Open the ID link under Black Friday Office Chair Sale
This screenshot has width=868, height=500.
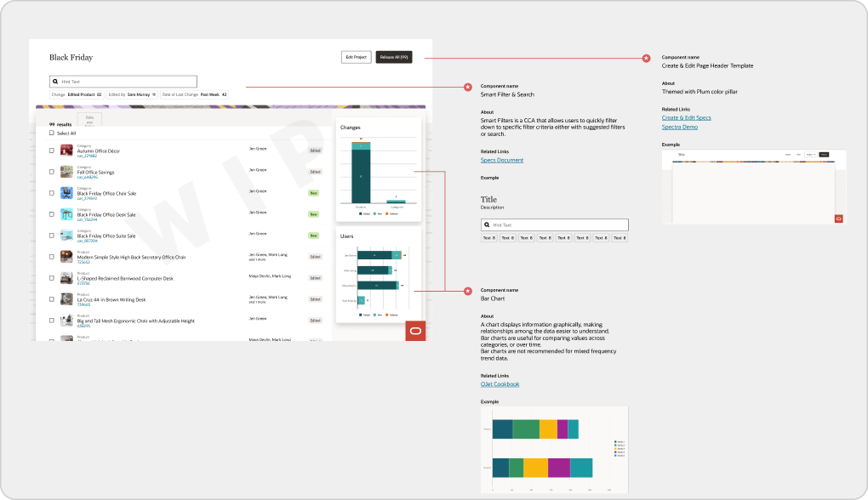tap(87, 198)
